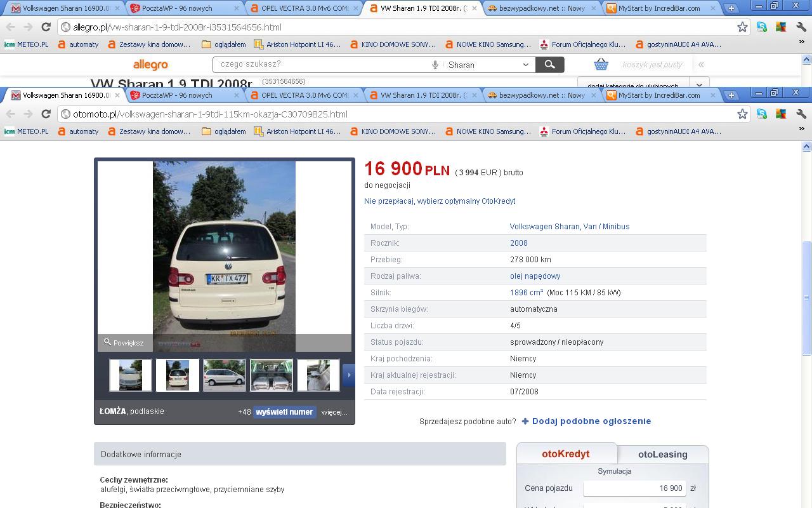Switch to the MyStart by IncrediBar tab in the otomoto window

coord(660,95)
